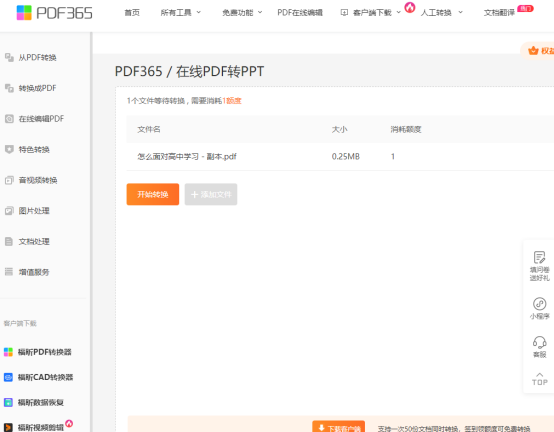Viewport: 554px width, 432px height.
Task: Select the 特色转换 shield icon
Action: click(x=9, y=149)
